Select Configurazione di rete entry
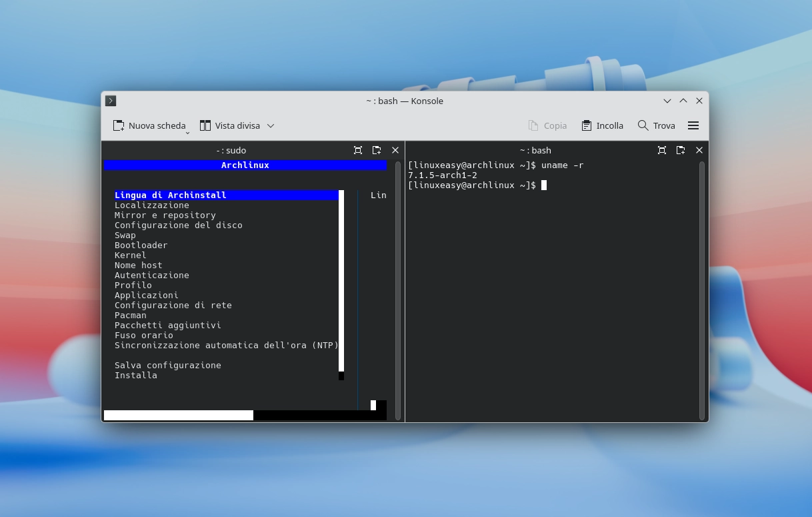Image resolution: width=812 pixels, height=517 pixels. 173,305
